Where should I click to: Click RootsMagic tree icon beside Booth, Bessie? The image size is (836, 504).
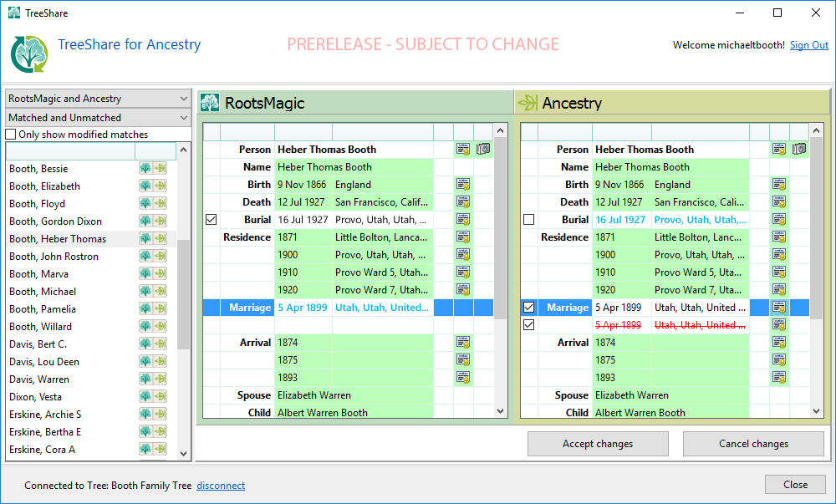point(145,169)
